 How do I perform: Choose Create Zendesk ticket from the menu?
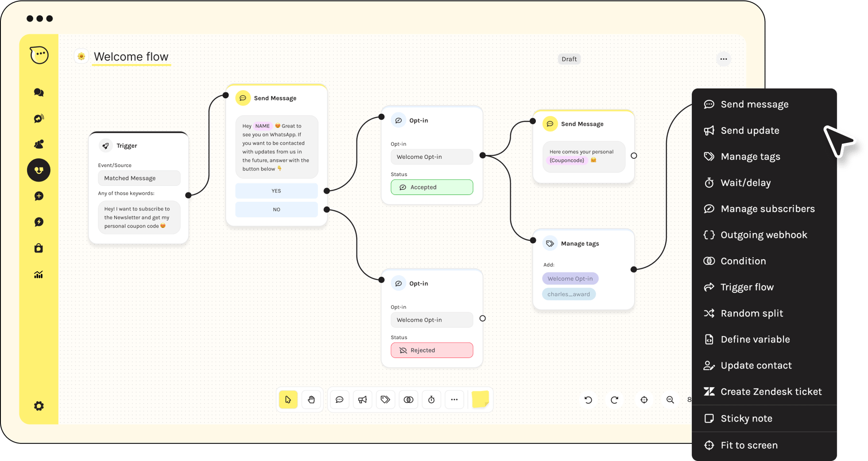coord(764,392)
